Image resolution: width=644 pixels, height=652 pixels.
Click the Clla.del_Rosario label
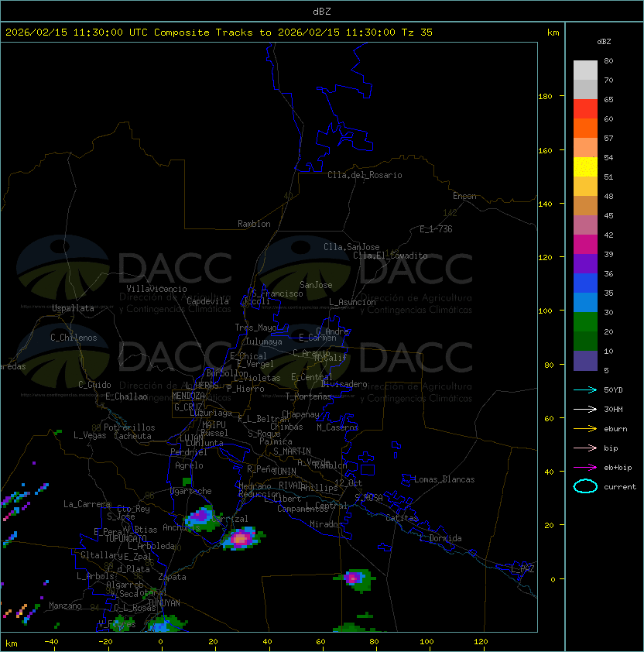pyautogui.click(x=365, y=175)
